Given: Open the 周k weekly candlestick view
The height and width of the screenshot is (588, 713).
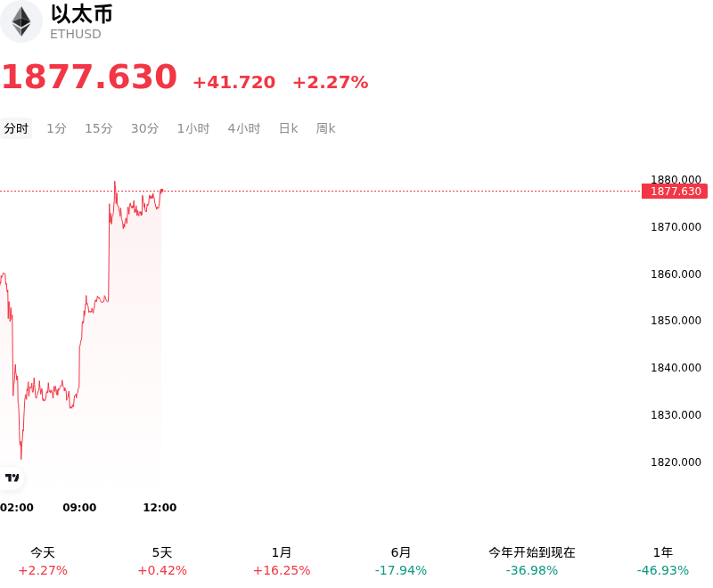Looking at the screenshot, I should [325, 128].
